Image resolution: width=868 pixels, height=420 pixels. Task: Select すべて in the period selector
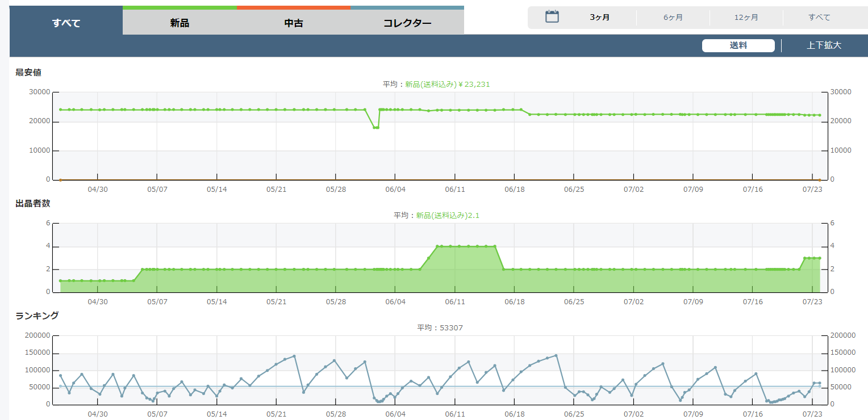coord(819,18)
